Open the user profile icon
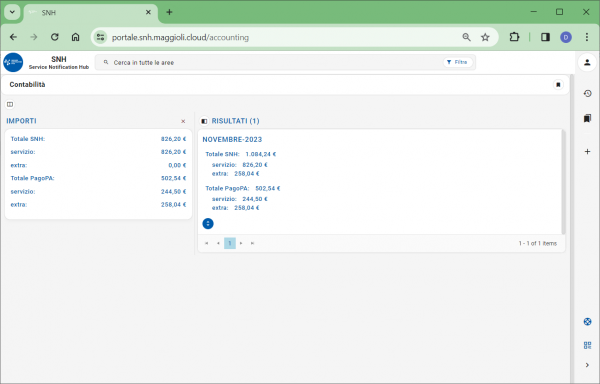Screen dimensions: 600x384 click(x=587, y=62)
